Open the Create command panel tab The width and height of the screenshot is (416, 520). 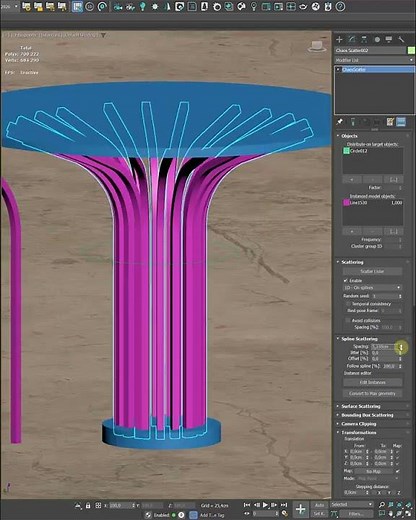point(339,40)
